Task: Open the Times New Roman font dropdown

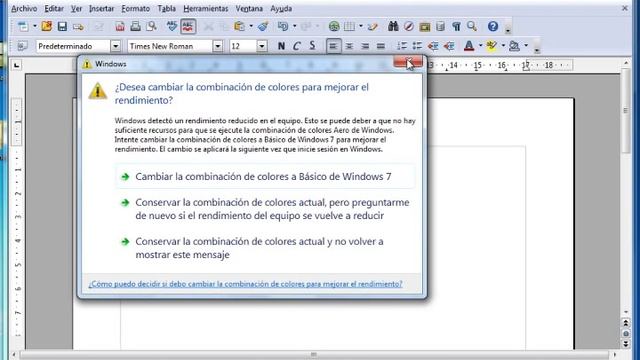Action: tap(218, 46)
